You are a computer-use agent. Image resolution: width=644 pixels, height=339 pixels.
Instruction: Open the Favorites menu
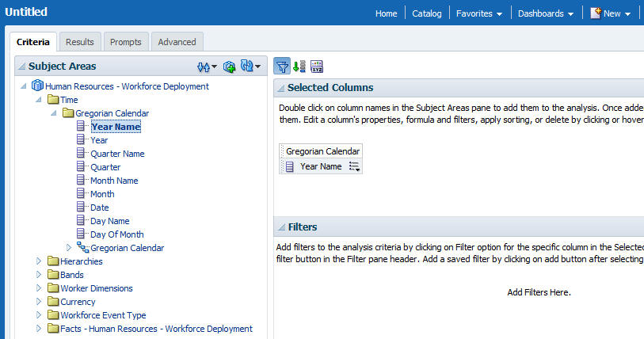pos(479,13)
